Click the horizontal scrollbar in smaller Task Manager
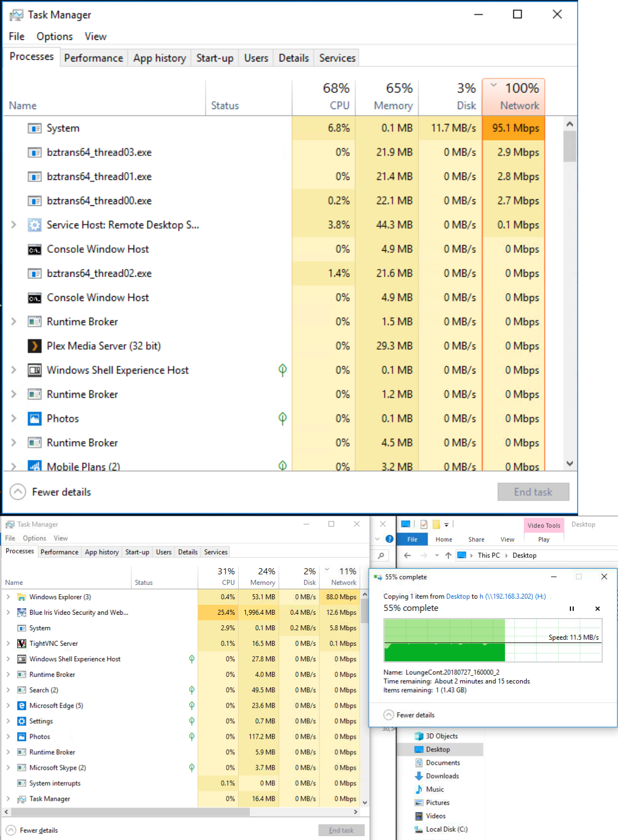The height and width of the screenshot is (840, 618). (131, 812)
